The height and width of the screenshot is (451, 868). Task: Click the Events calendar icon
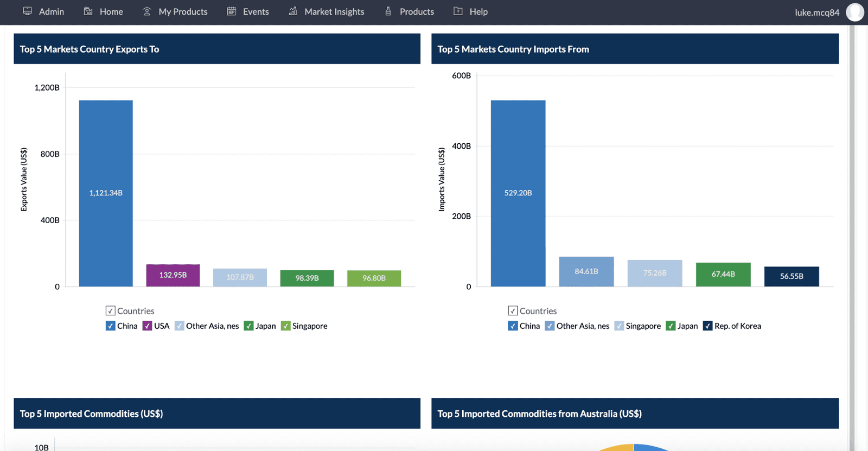(x=232, y=11)
